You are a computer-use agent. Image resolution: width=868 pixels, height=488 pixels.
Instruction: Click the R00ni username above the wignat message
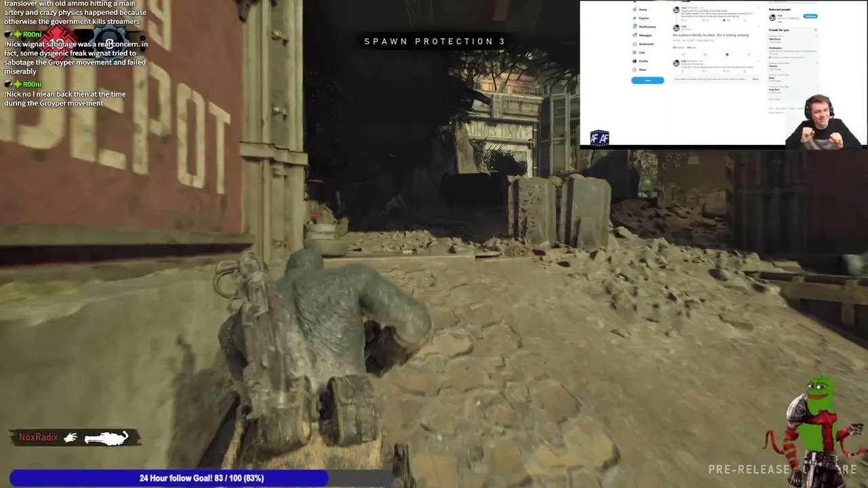pos(32,34)
